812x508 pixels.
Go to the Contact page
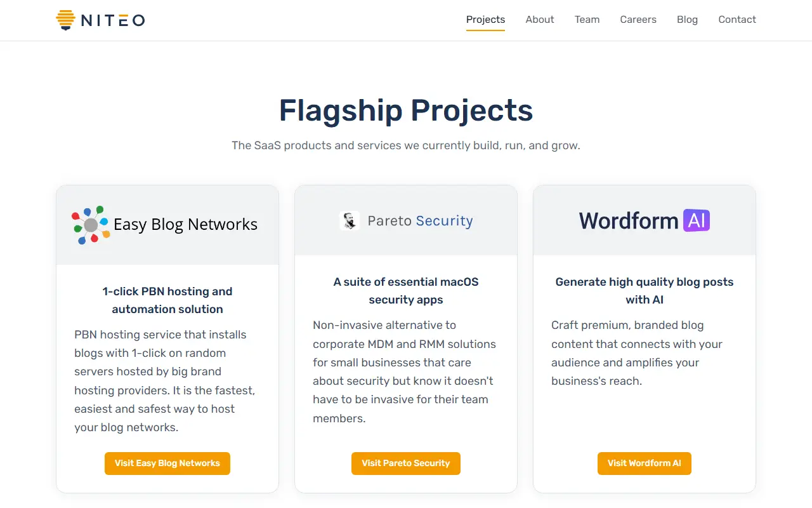coord(737,20)
